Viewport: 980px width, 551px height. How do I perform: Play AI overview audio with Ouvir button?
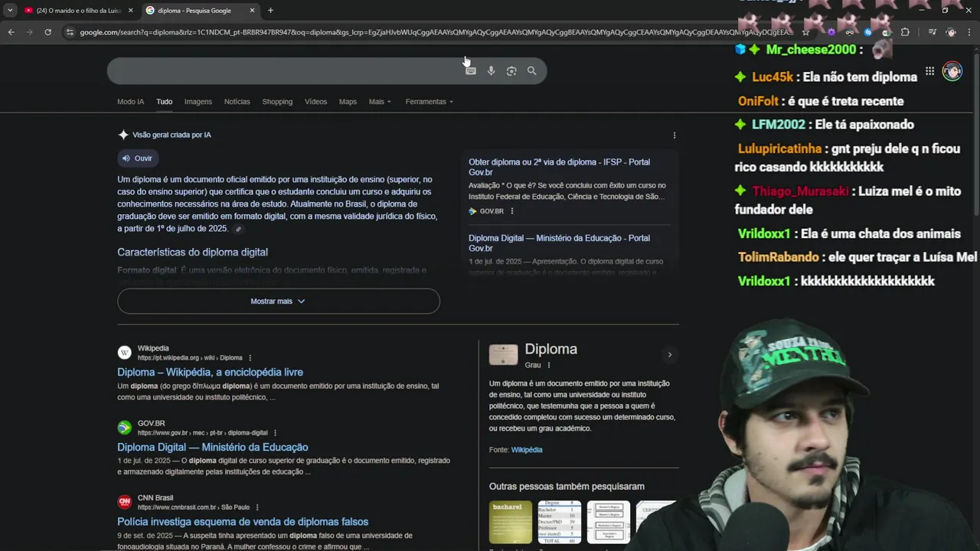point(138,158)
